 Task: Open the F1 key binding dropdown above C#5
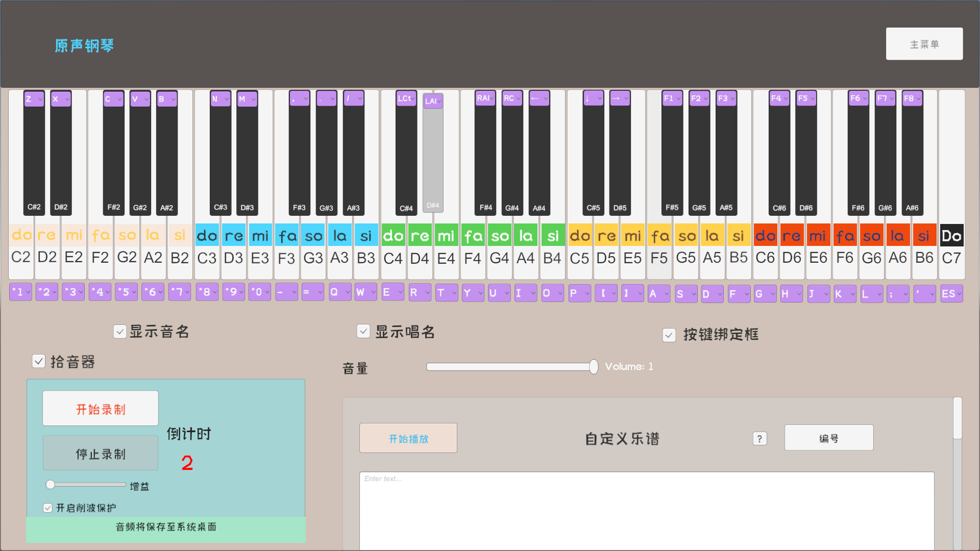point(672,98)
